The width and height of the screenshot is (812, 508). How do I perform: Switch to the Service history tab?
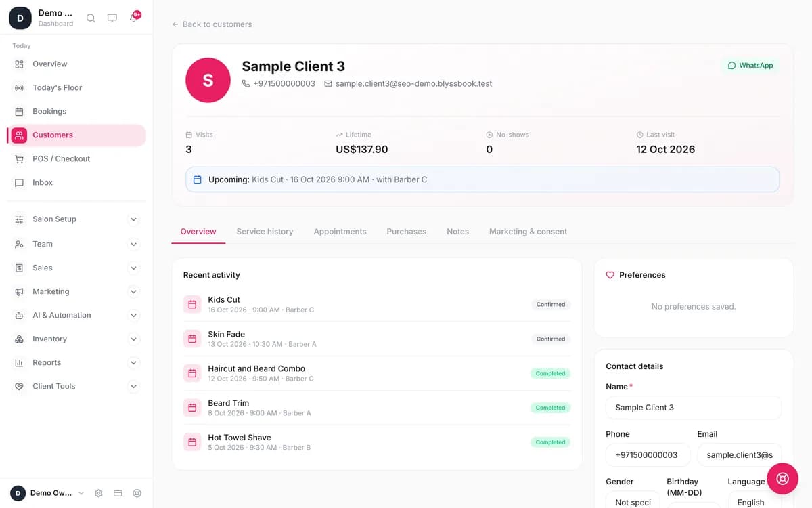coord(265,232)
